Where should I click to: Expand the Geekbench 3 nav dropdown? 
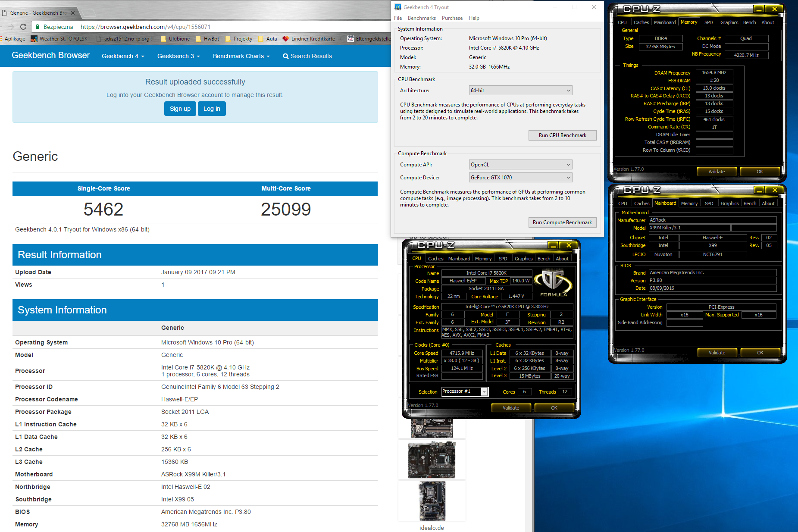point(178,56)
